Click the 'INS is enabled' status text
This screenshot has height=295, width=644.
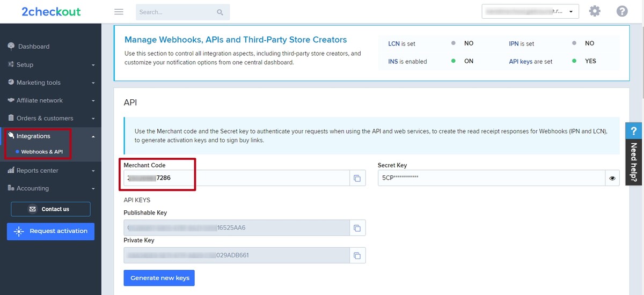pos(407,61)
